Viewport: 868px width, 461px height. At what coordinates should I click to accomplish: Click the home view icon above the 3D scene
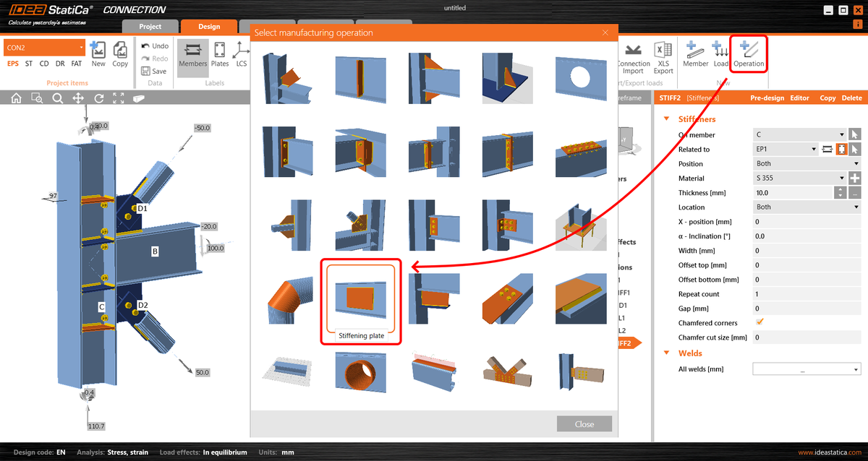pos(16,98)
